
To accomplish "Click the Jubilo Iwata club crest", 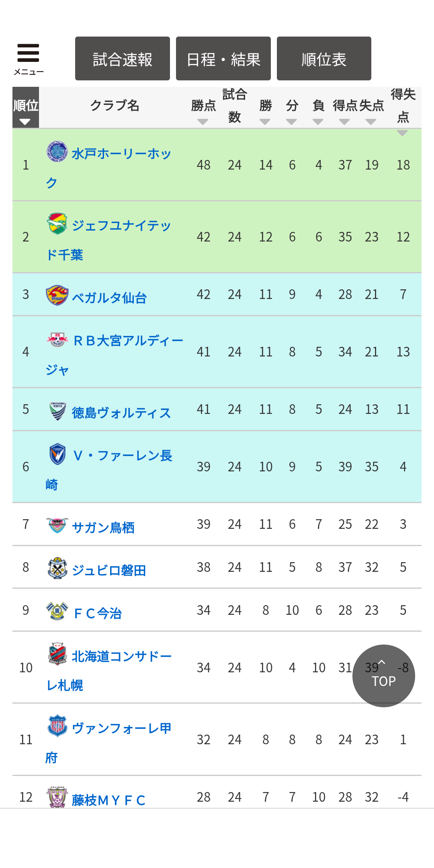I will 57,568.
